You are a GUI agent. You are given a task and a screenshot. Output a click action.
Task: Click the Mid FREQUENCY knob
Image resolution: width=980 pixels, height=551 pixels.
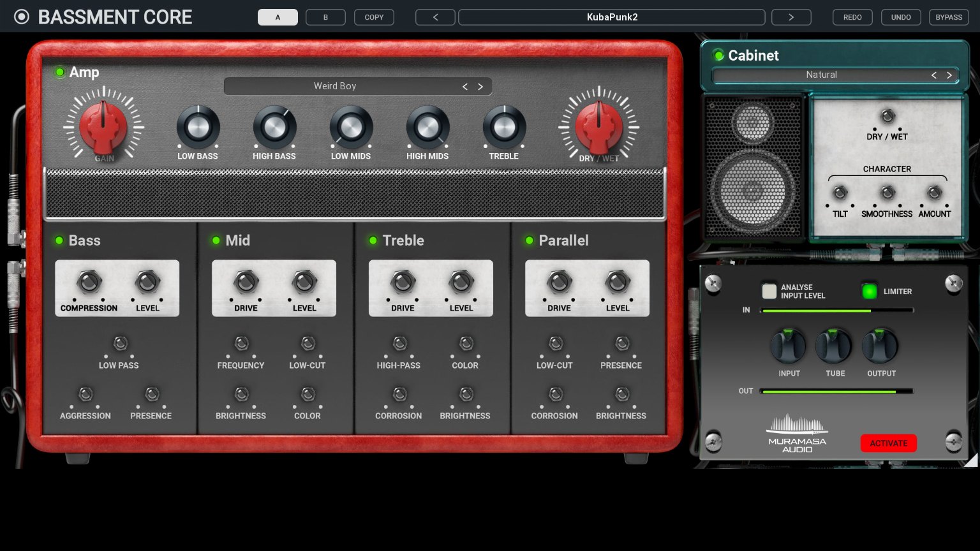click(x=241, y=344)
